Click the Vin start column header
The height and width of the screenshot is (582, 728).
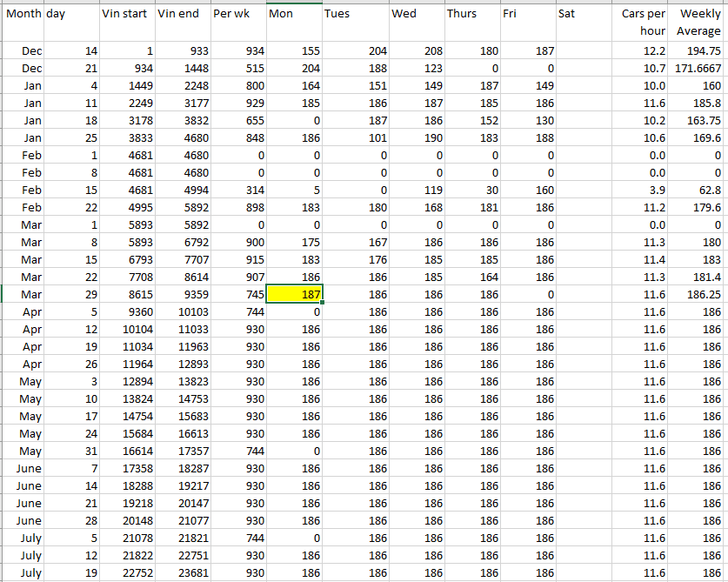(125, 15)
